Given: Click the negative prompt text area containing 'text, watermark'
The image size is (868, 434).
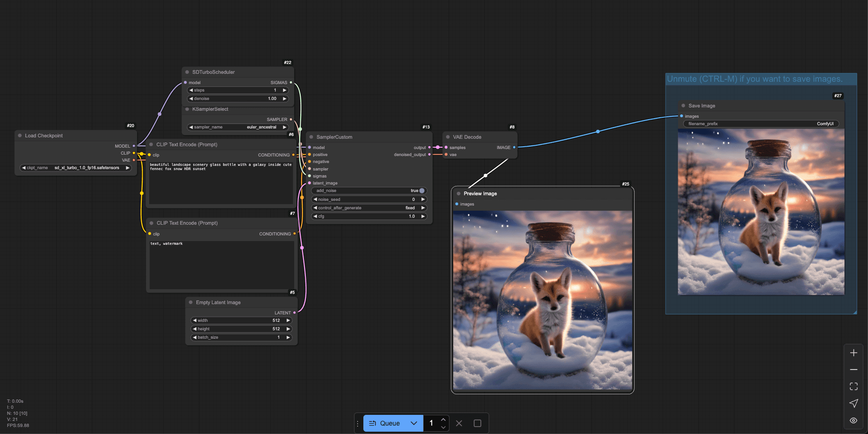Looking at the screenshot, I should tap(221, 264).
